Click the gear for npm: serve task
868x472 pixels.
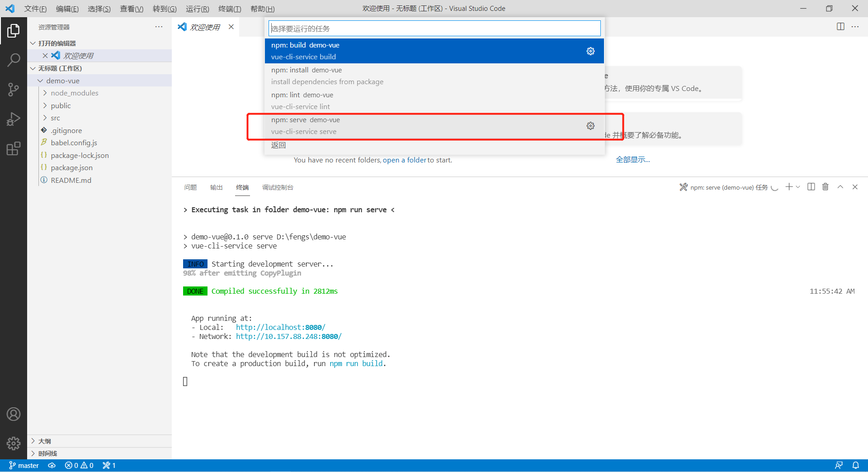click(x=590, y=126)
